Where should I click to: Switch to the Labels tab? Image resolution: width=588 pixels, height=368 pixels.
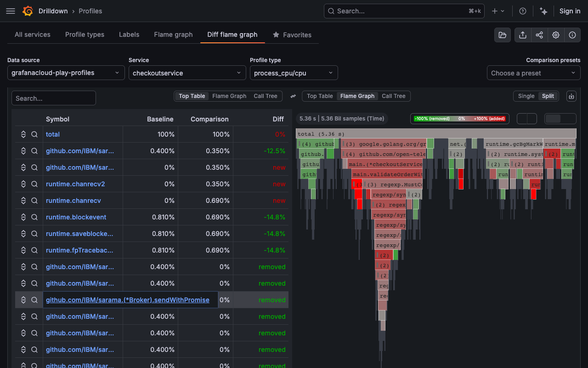pos(129,34)
